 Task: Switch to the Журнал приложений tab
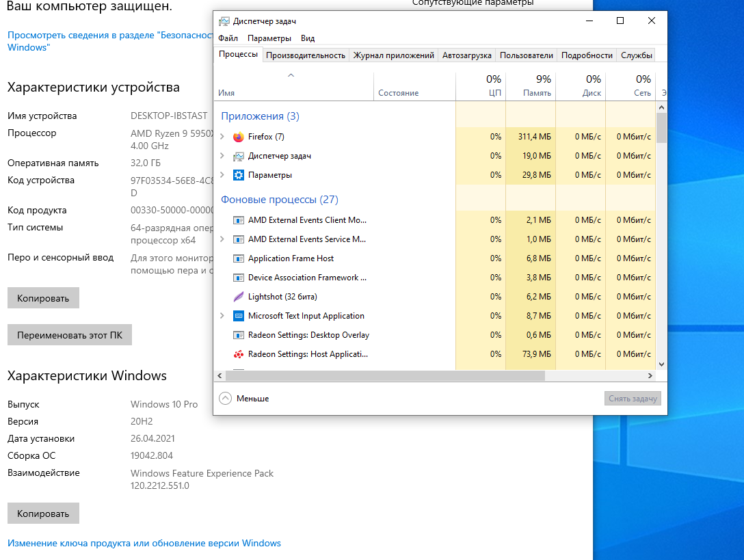click(393, 55)
